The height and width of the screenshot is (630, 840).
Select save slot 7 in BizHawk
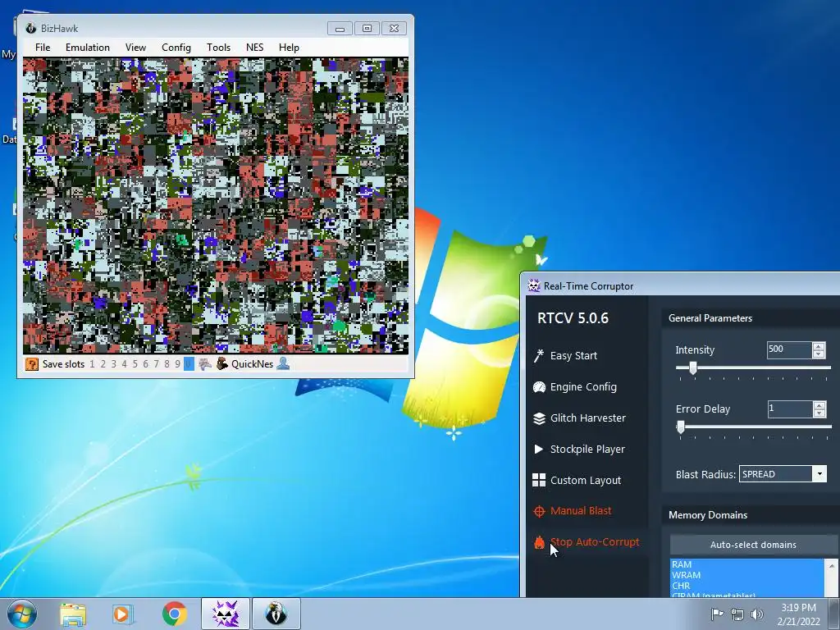pyautogui.click(x=156, y=363)
